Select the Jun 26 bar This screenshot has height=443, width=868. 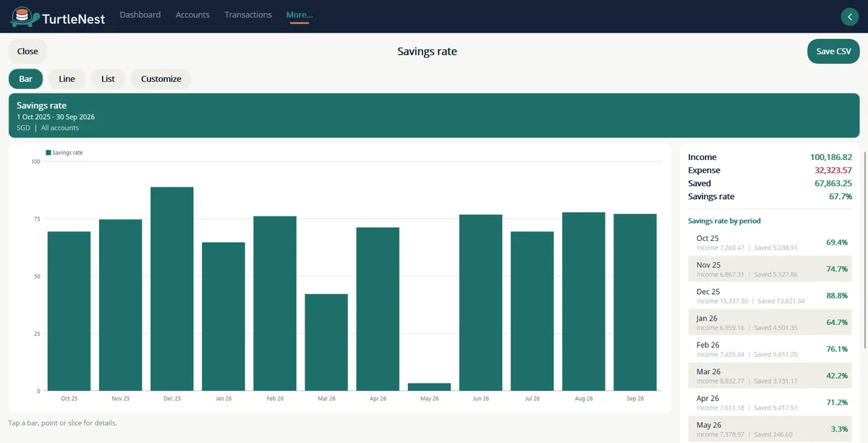point(480,303)
